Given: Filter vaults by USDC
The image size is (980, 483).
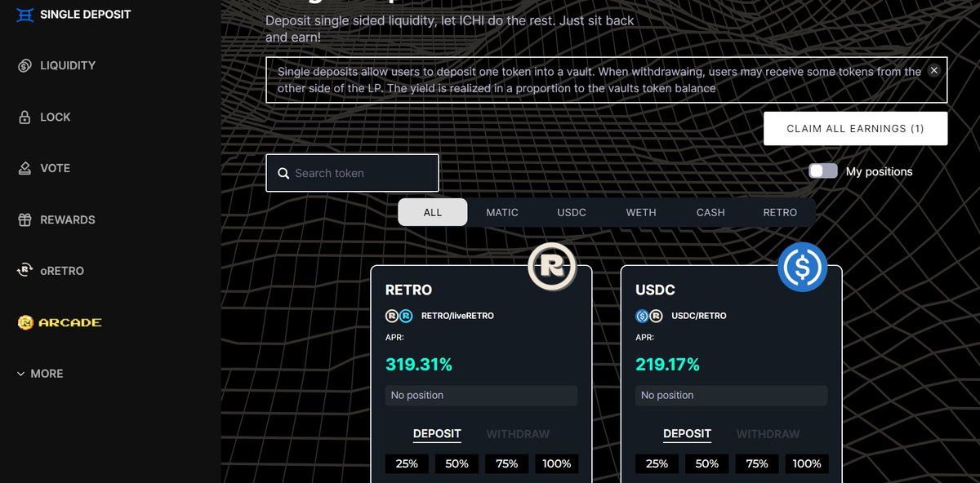Looking at the screenshot, I should 572,212.
